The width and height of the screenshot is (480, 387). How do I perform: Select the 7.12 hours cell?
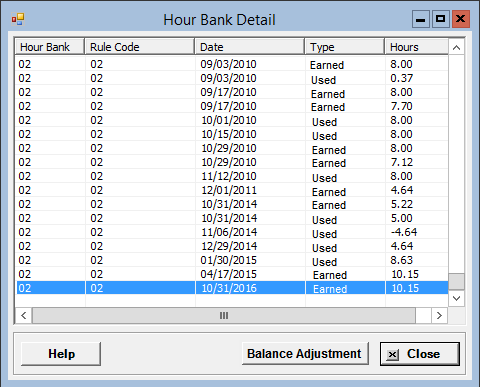pyautogui.click(x=402, y=162)
